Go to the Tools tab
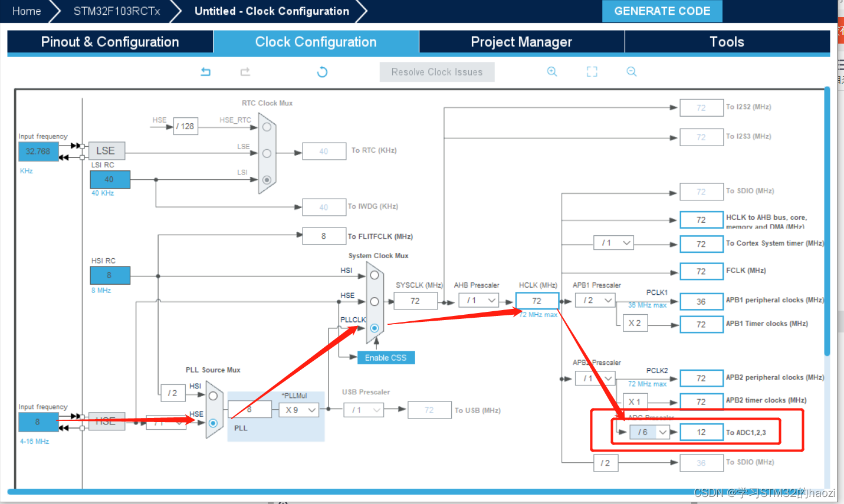Image resolution: width=844 pixels, height=504 pixels. click(727, 42)
